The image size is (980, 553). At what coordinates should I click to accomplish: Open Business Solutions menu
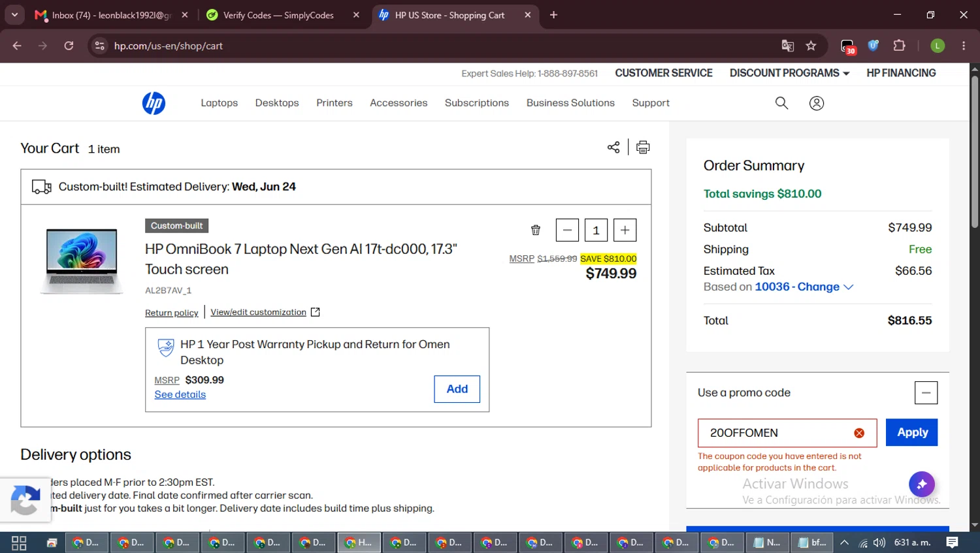570,103
